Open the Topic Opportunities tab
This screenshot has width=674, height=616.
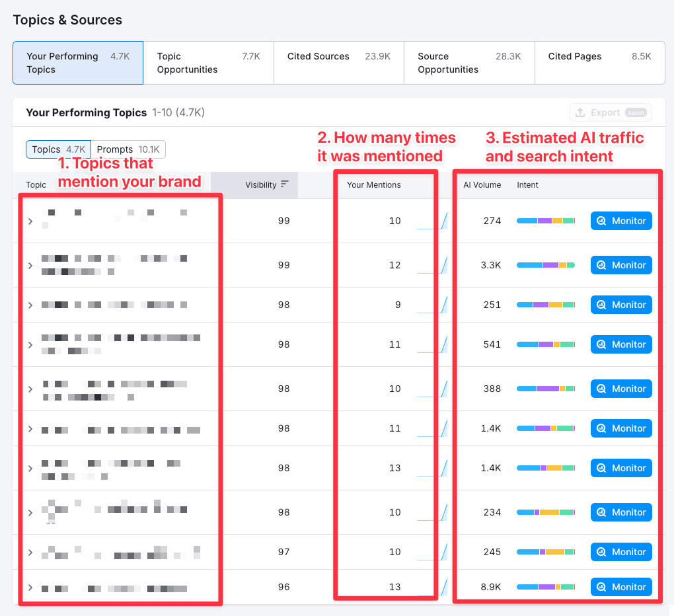click(x=209, y=62)
